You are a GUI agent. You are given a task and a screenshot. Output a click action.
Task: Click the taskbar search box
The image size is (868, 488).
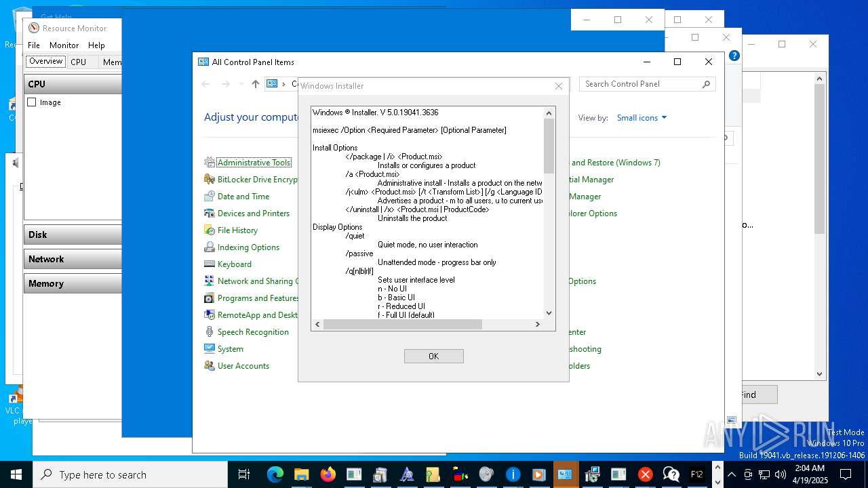click(130, 474)
